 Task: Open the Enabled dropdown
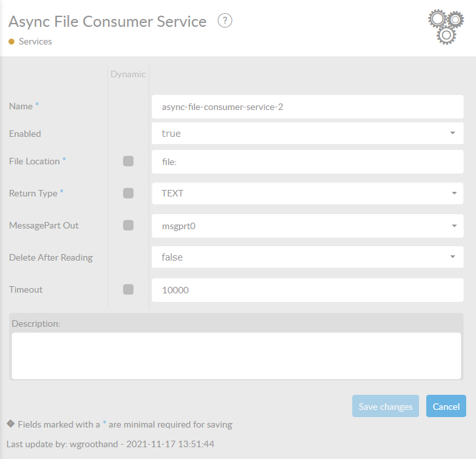[308, 133]
